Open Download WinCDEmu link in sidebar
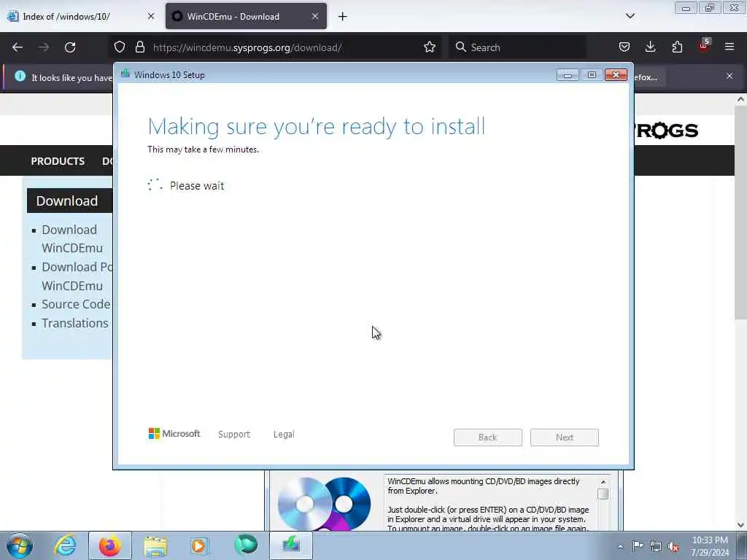 tap(72, 238)
